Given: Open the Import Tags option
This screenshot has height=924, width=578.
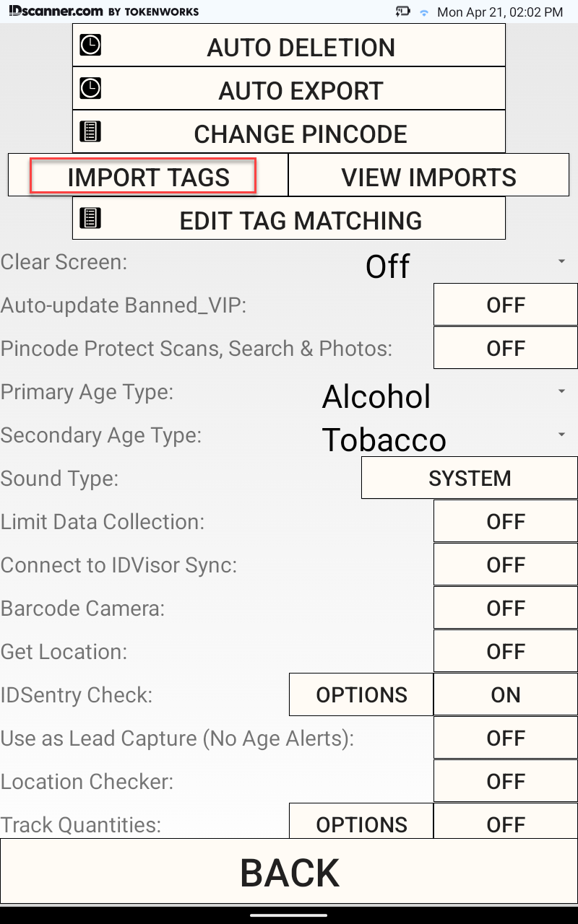Looking at the screenshot, I should tap(148, 177).
